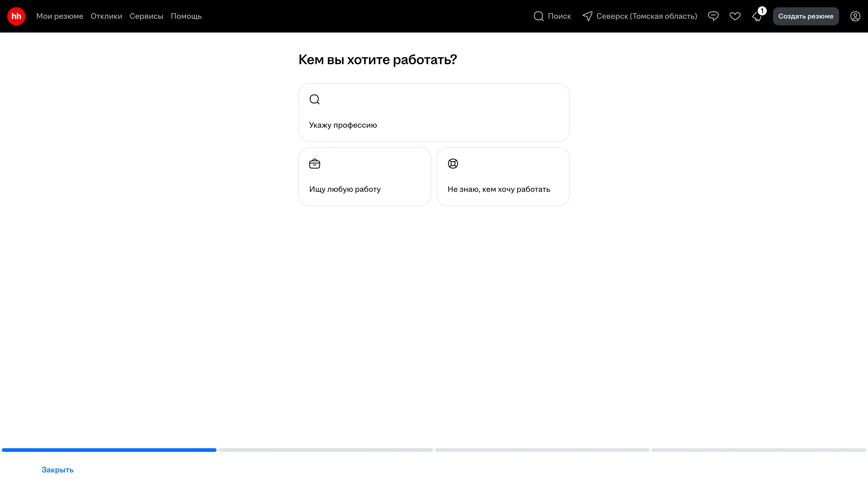Click lifebuoy icon in undecided card
This screenshot has width=868, height=488.
pos(453,164)
